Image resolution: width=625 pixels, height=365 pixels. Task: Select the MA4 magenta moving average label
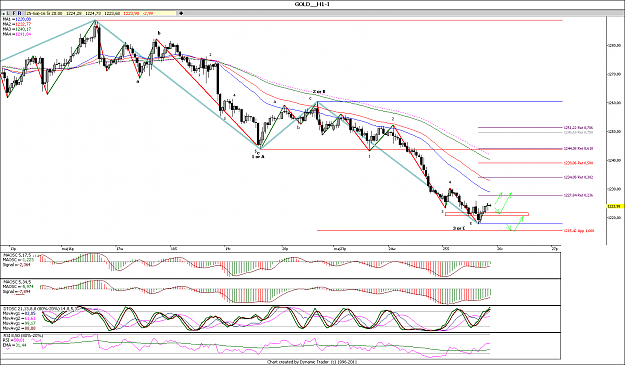point(17,34)
